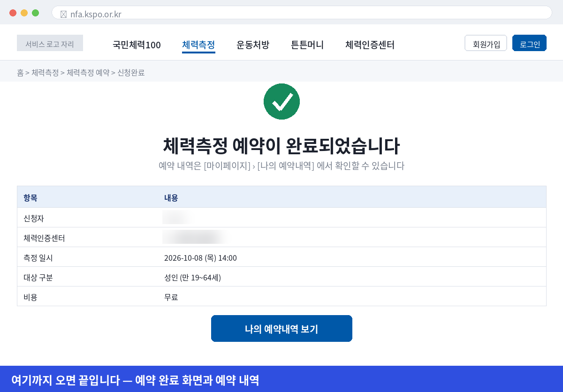Click the 나의 예약내역 보기 button

click(281, 329)
